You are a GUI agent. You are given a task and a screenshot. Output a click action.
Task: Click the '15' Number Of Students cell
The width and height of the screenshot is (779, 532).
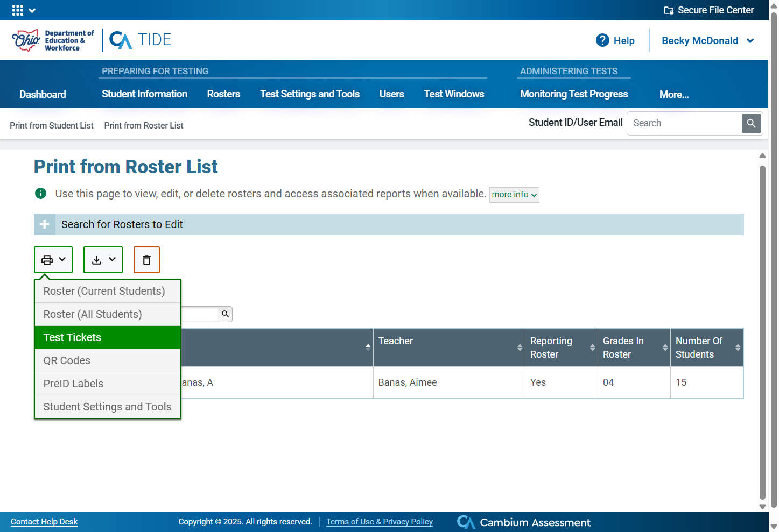(707, 382)
